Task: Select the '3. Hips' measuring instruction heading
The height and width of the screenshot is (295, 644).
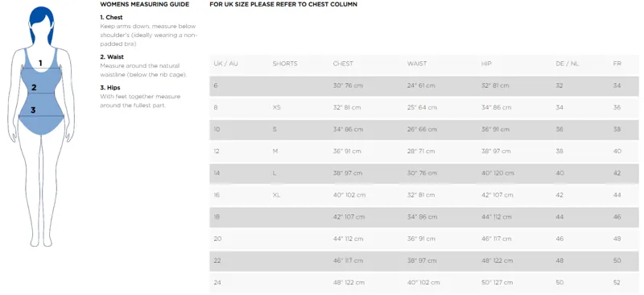Action: [x=110, y=88]
